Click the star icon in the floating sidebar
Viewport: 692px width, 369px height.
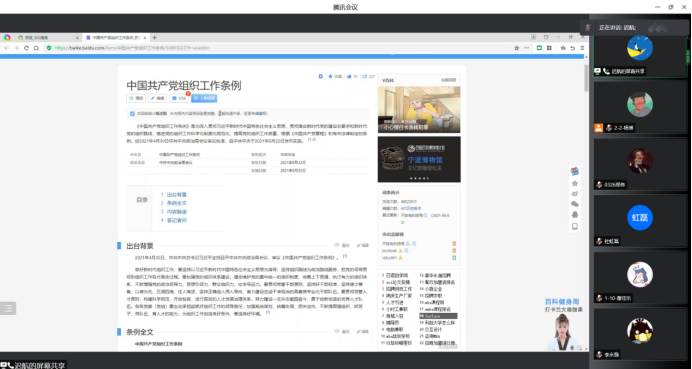coord(575,183)
